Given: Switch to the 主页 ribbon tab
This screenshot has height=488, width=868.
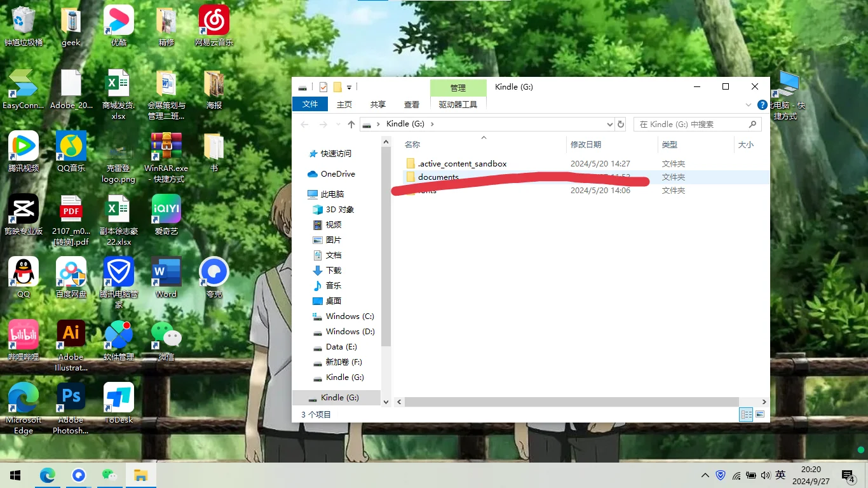Looking at the screenshot, I should coord(344,104).
